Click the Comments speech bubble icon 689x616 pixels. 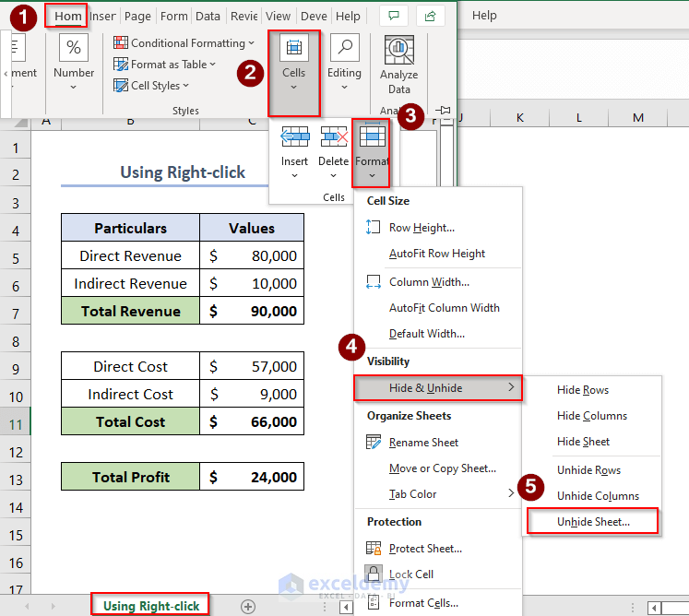point(394,17)
